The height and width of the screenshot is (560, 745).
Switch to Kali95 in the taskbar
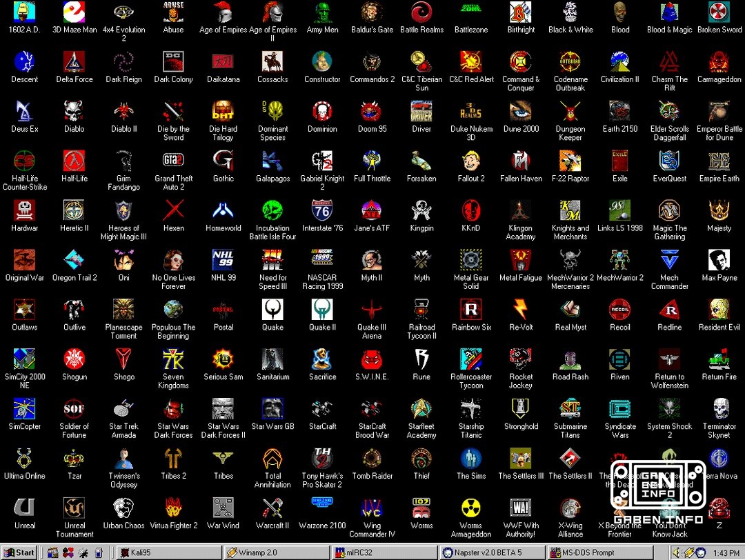169,552
